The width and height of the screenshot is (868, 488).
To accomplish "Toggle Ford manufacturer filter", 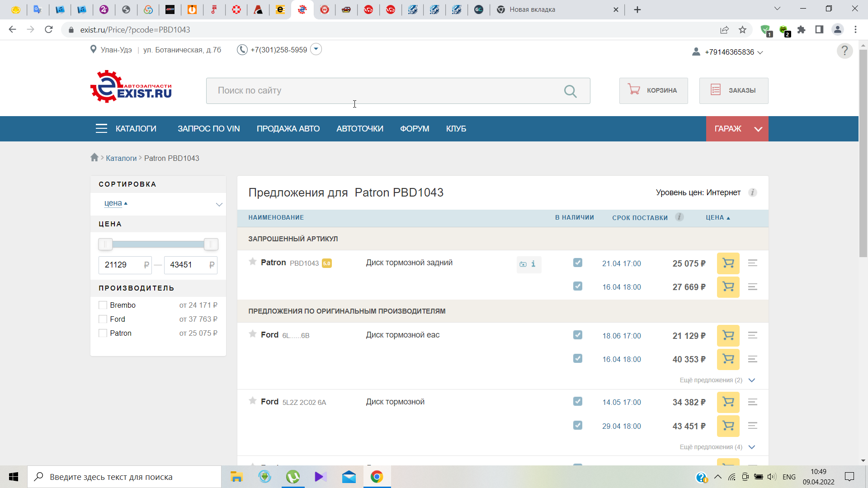I will [103, 319].
